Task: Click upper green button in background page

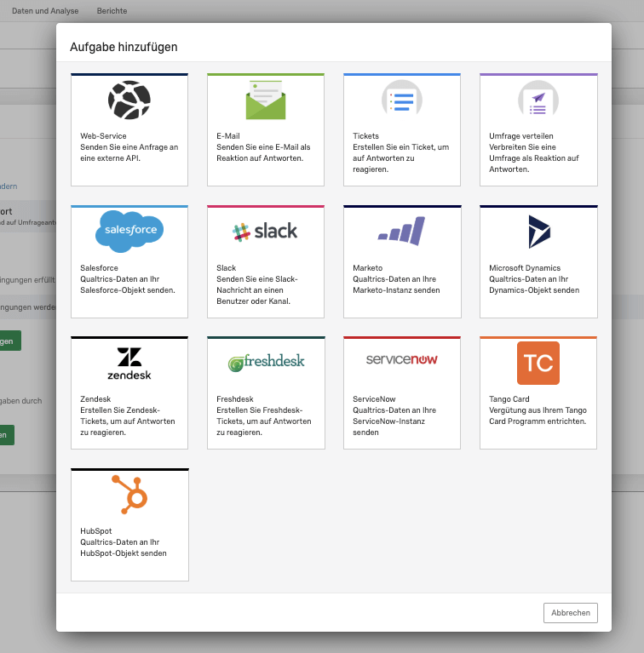Action: click(x=10, y=341)
